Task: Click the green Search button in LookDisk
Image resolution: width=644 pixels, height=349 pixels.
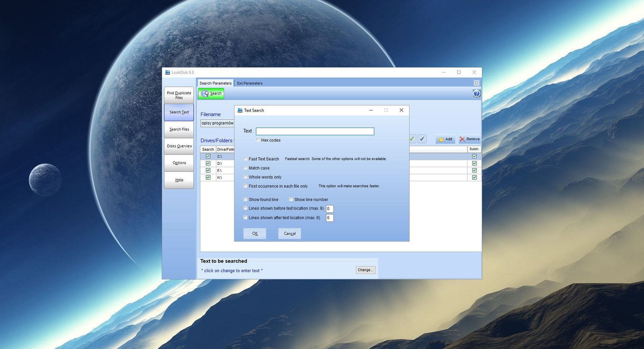Action: (211, 94)
